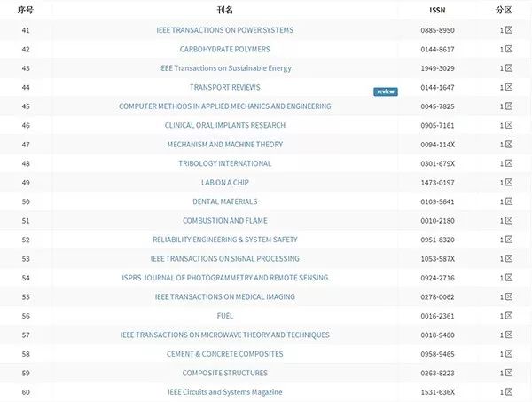Open Reliability Engineering & System Safety
This screenshot has height=402, width=532.
[224, 240]
